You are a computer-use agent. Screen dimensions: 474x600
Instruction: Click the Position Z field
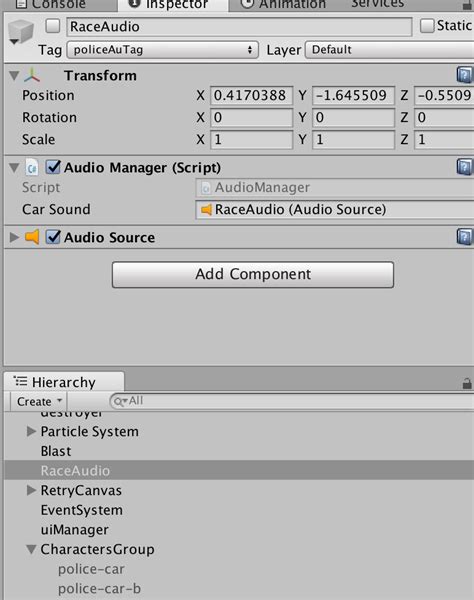444,95
